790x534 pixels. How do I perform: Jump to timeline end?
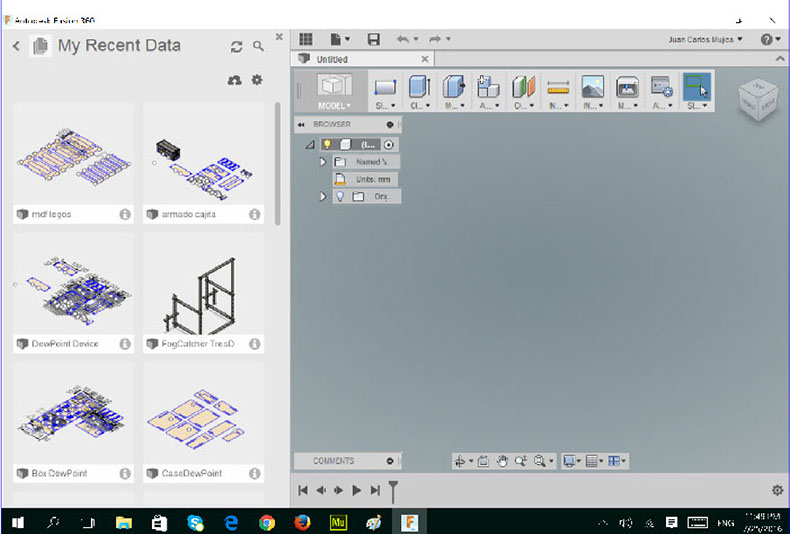(375, 490)
